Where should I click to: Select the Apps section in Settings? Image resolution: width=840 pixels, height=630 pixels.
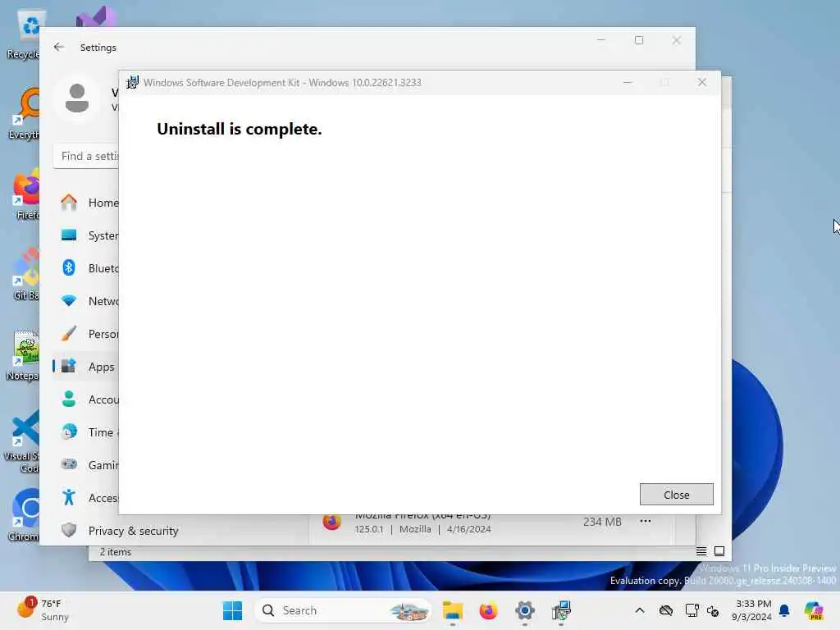87,367
